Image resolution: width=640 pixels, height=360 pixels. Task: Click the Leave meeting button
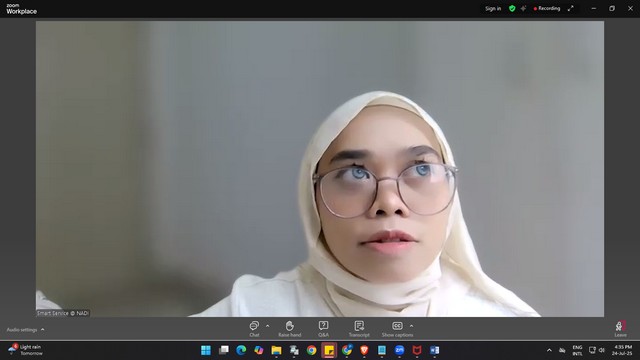620,329
